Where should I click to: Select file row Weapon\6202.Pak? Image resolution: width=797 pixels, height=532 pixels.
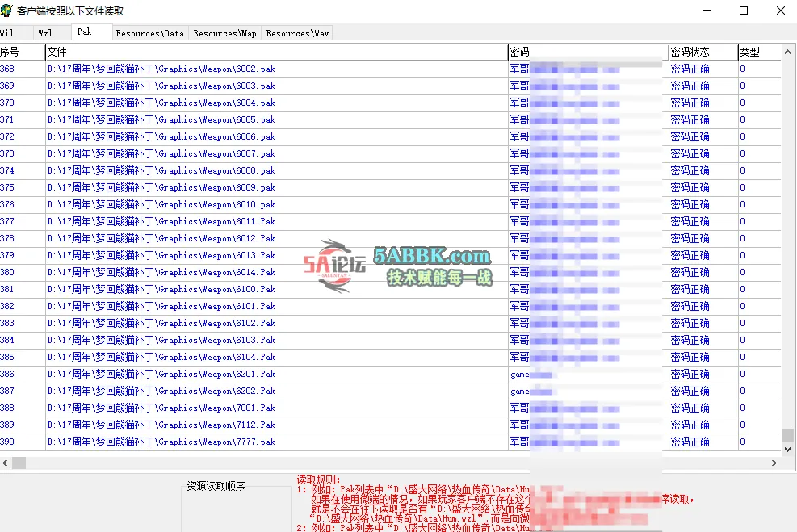tap(390, 391)
